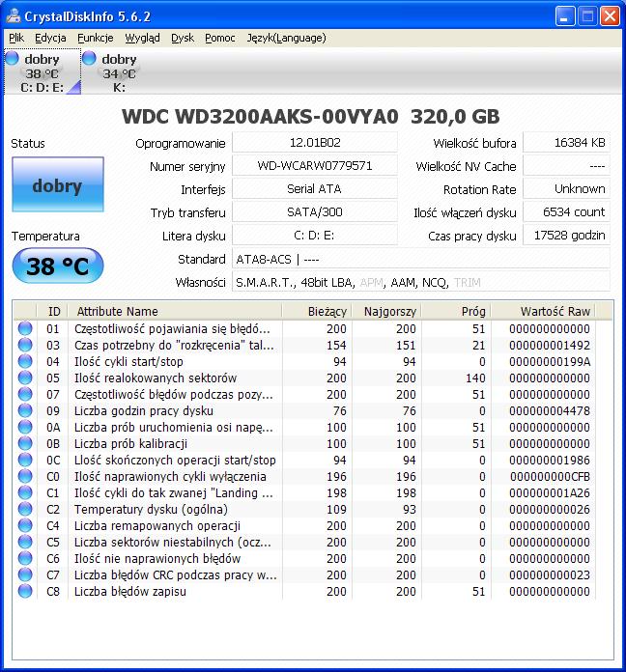Image resolution: width=626 pixels, height=672 pixels.
Task: Click the Attribute Name column header
Action: [175, 311]
